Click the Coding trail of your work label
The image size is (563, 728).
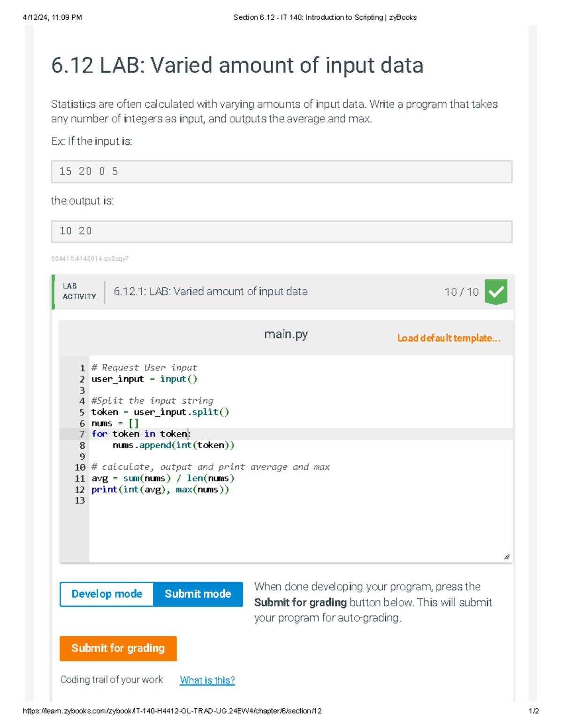[x=112, y=680]
